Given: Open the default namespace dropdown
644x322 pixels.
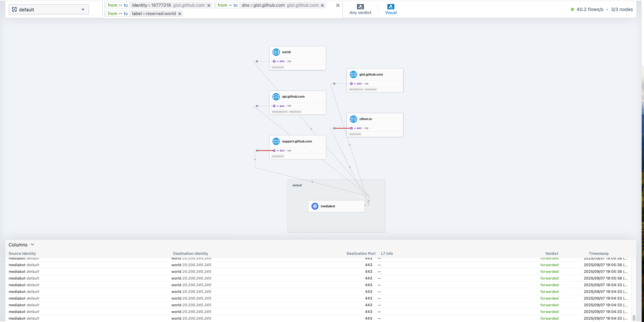Looking at the screenshot, I should pos(49,9).
